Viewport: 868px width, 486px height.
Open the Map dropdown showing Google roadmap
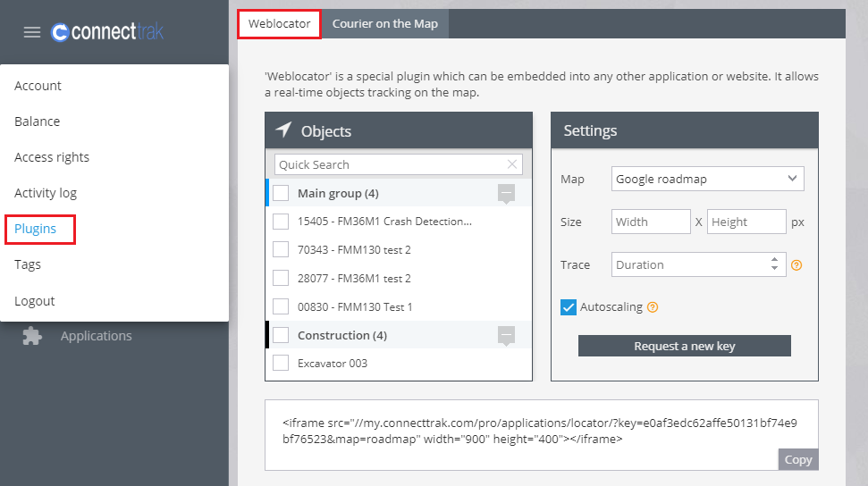pyautogui.click(x=707, y=179)
